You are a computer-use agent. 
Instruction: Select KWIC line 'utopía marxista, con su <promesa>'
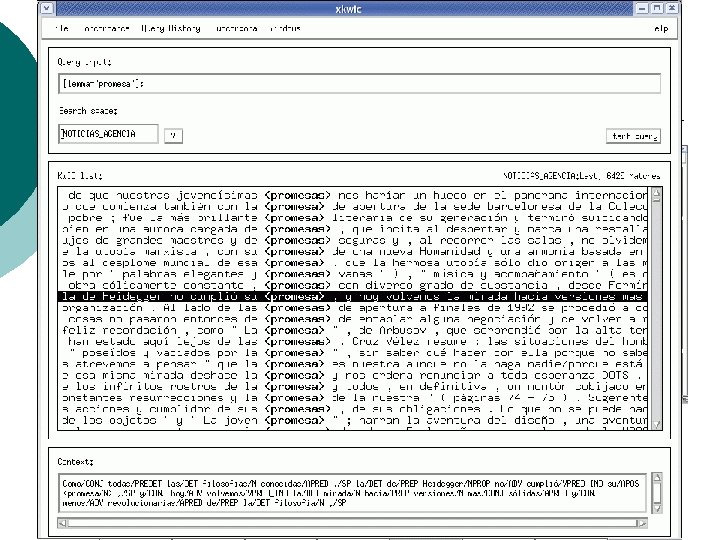point(354,252)
